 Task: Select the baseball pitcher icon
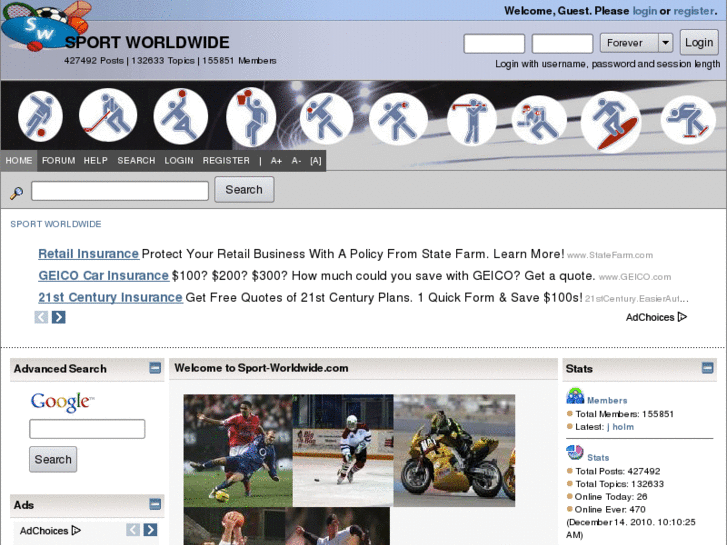tap(326, 118)
